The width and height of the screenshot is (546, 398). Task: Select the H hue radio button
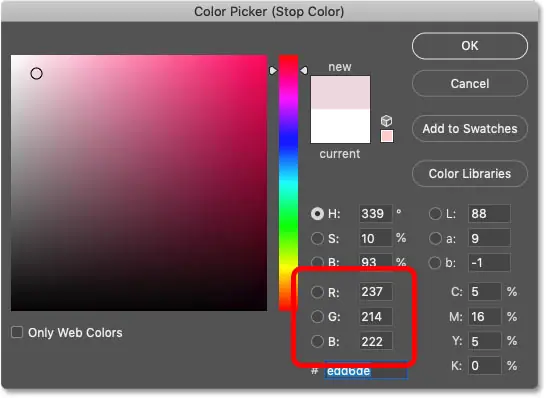coord(317,213)
